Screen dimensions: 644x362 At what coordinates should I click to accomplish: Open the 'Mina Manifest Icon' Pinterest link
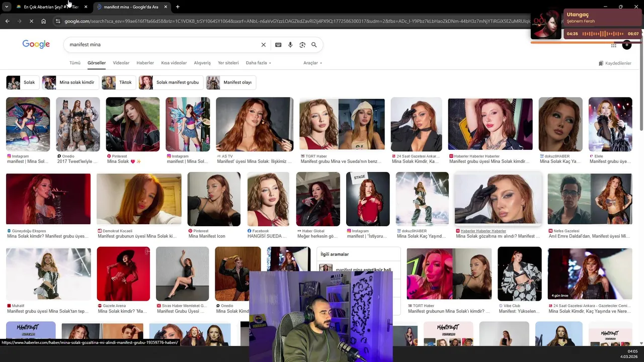point(207,236)
